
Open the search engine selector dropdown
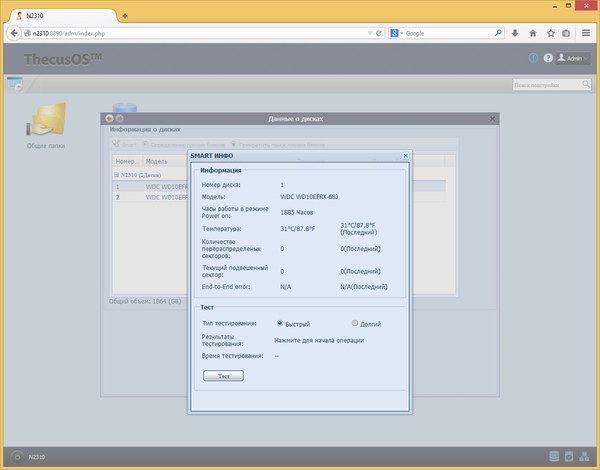(396, 33)
